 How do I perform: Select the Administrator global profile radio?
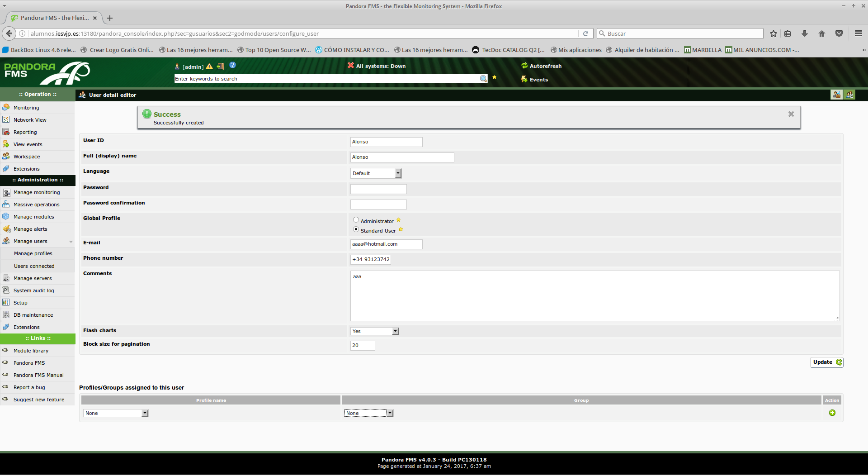click(356, 220)
